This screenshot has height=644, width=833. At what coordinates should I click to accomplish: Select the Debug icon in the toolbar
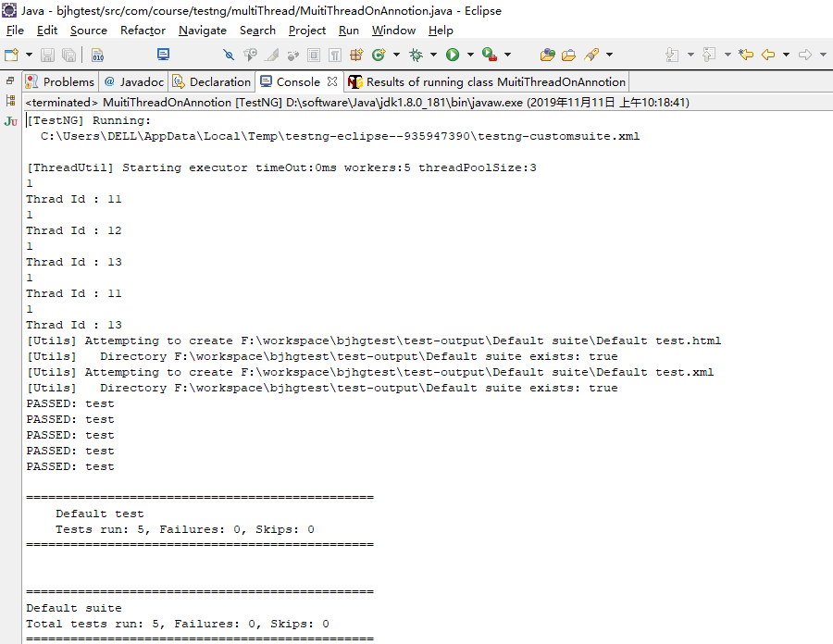tap(415, 56)
